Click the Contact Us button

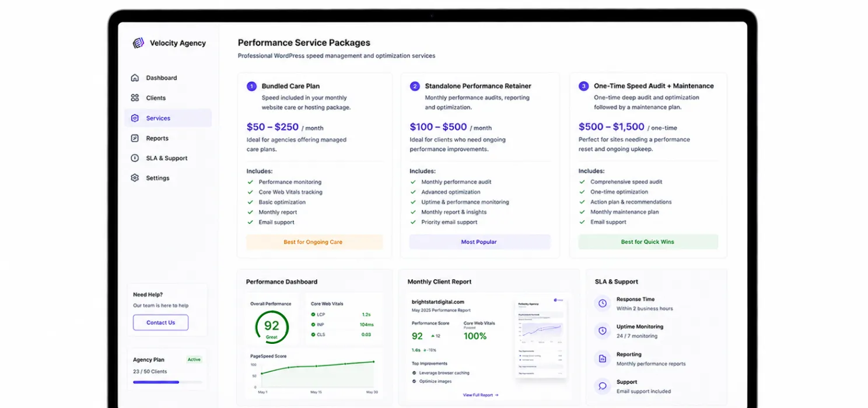(x=160, y=322)
